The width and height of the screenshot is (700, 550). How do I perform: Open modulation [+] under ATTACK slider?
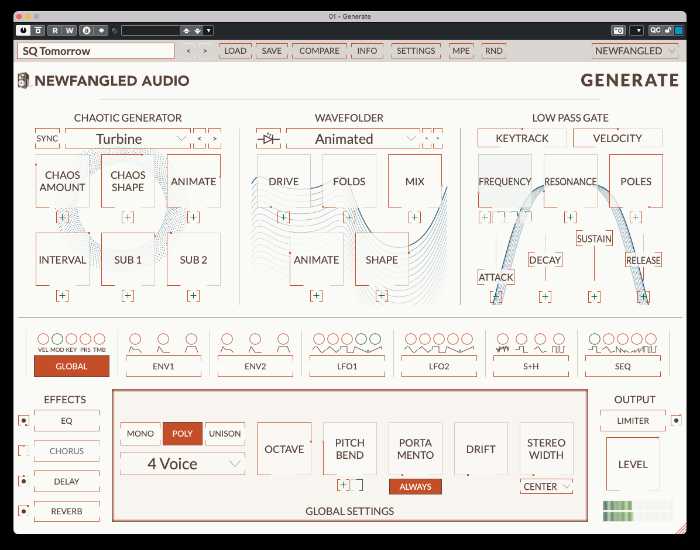496,296
